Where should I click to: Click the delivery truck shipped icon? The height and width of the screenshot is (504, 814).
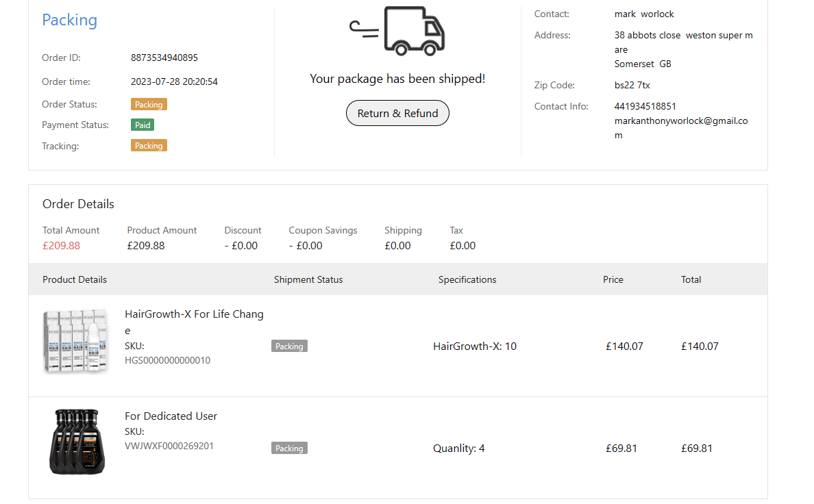point(397,31)
